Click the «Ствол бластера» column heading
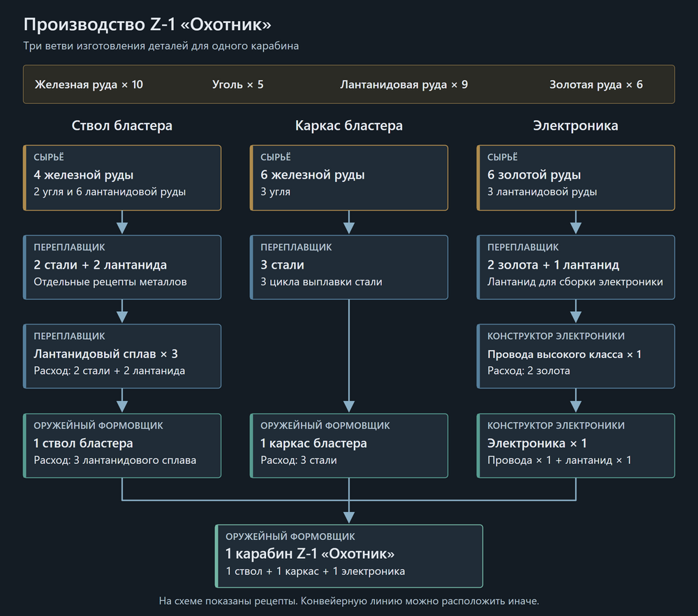698x616 pixels. [x=122, y=126]
